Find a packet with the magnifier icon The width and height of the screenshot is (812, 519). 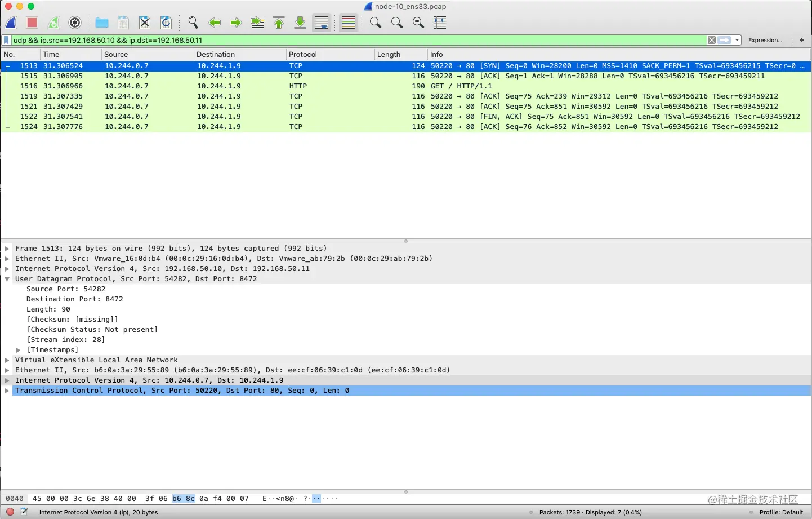point(193,23)
